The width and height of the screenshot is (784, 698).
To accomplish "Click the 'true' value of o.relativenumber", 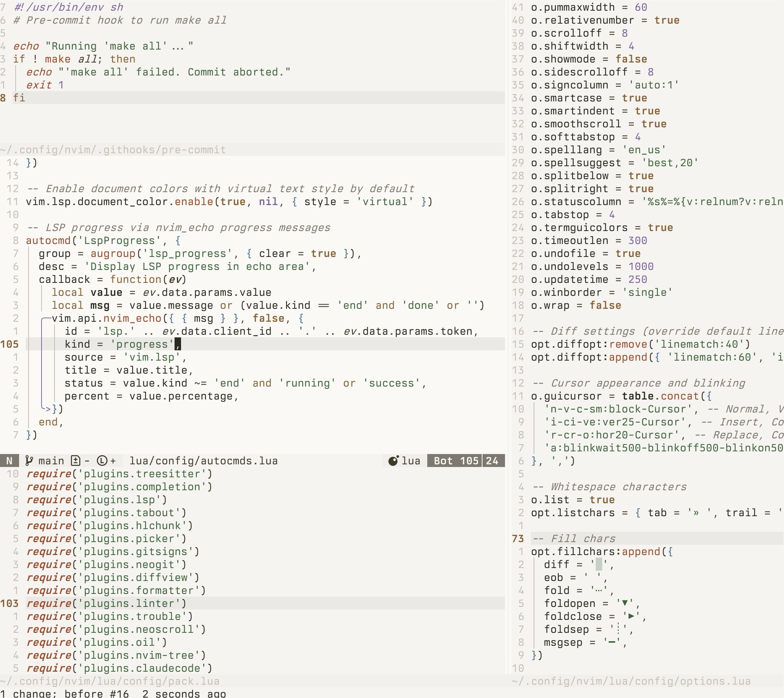I will (667, 20).
